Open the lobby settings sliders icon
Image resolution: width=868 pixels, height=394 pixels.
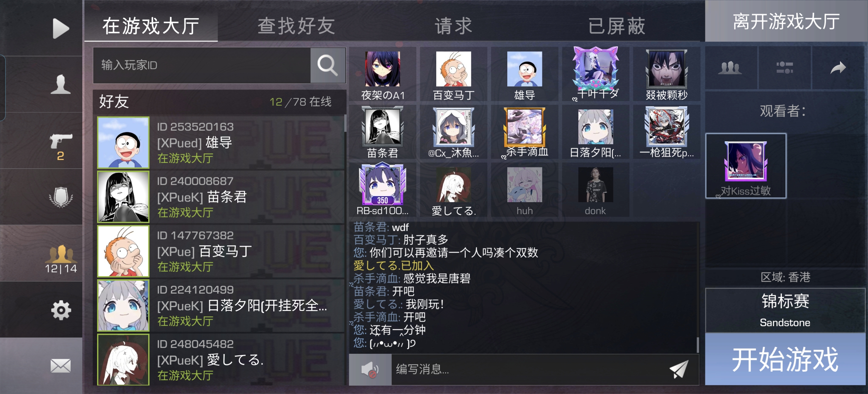coord(784,68)
